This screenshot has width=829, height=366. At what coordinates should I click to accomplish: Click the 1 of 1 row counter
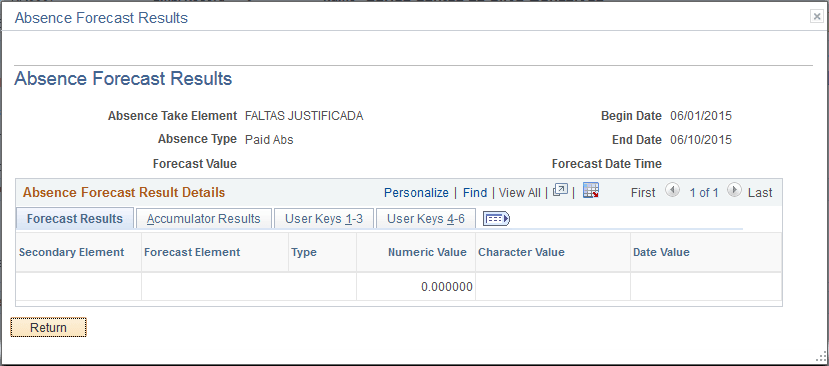tap(704, 193)
